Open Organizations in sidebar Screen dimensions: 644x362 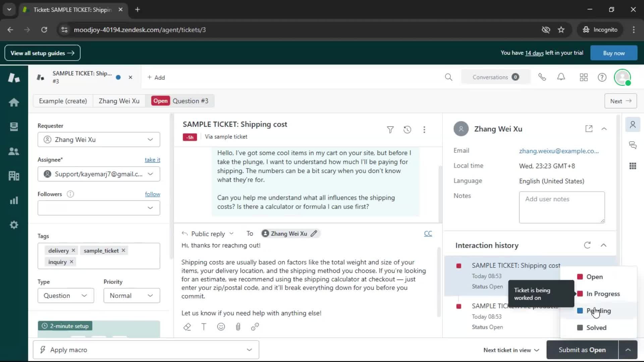[14, 176]
